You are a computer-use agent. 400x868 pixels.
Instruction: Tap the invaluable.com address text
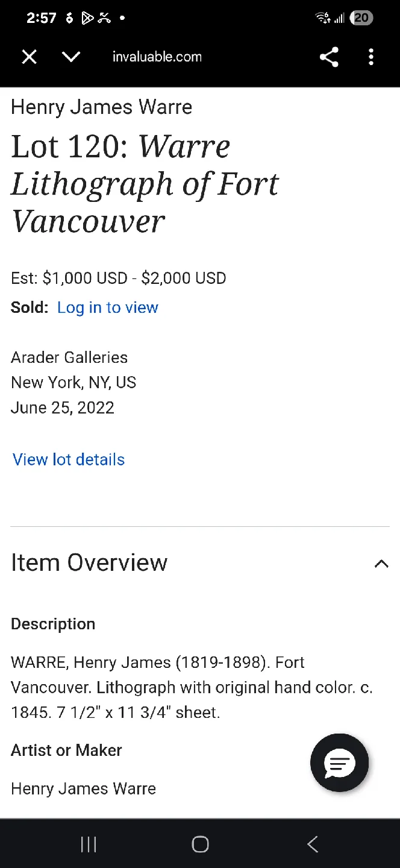[x=157, y=57]
